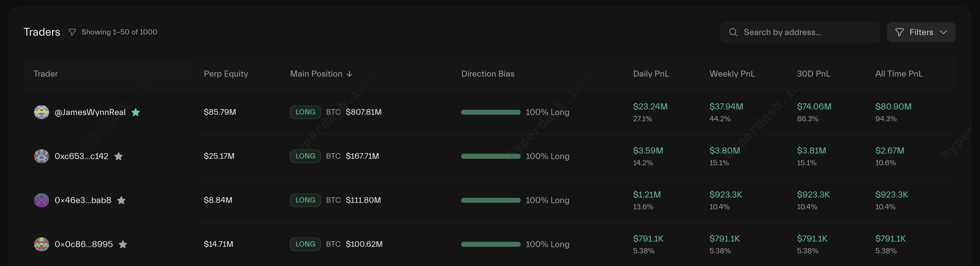Open the Filters dropdown
Viewport: 980px width, 266px height.
click(x=921, y=32)
